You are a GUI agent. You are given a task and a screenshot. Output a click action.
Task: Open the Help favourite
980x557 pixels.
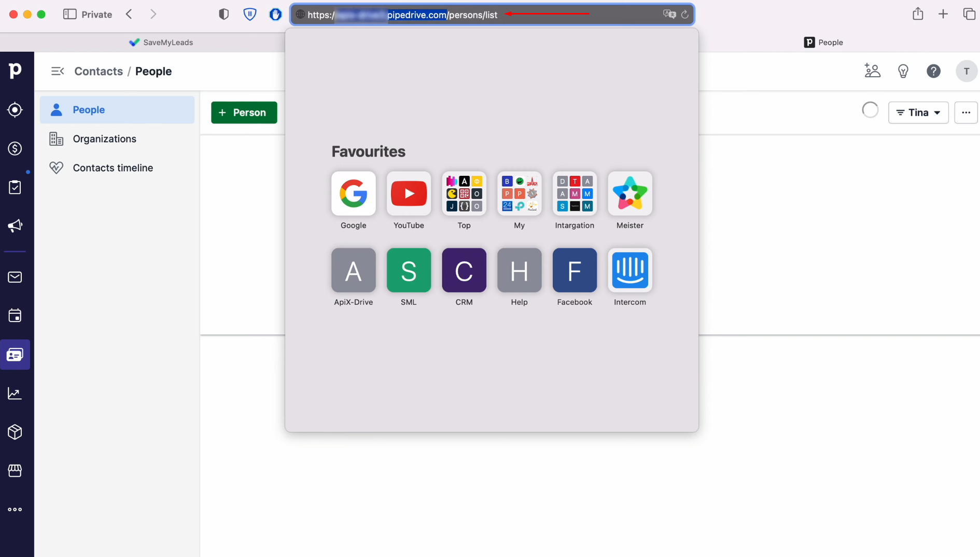[519, 270]
